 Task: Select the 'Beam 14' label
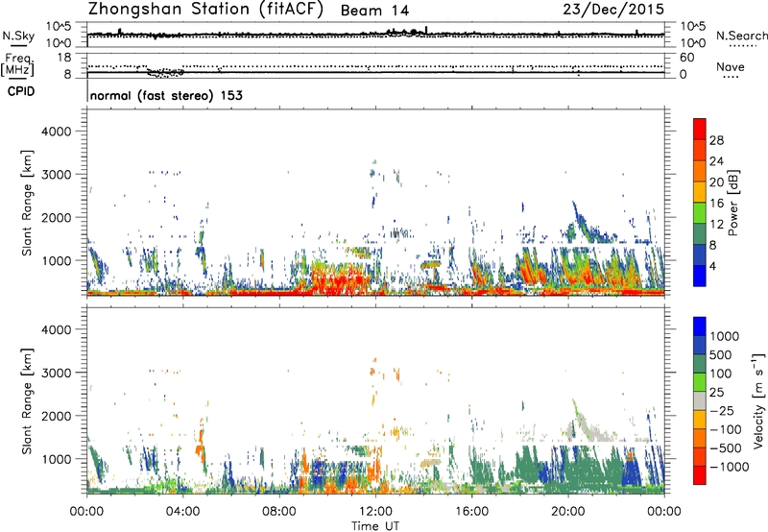(374, 11)
